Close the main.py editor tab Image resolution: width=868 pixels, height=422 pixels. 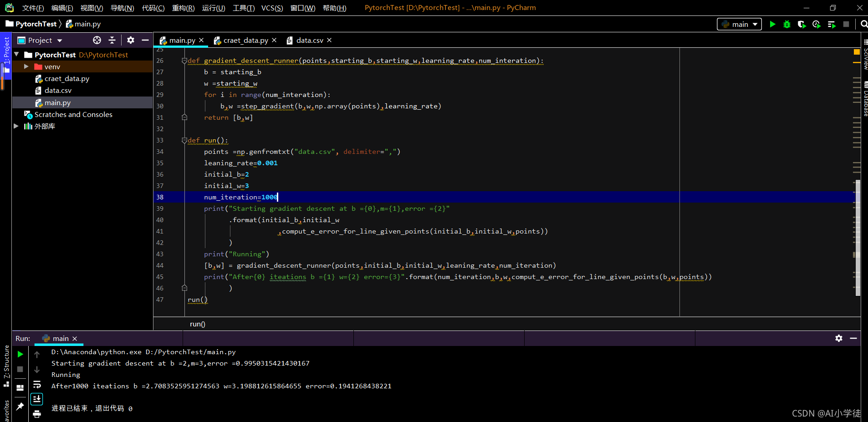[x=201, y=40]
